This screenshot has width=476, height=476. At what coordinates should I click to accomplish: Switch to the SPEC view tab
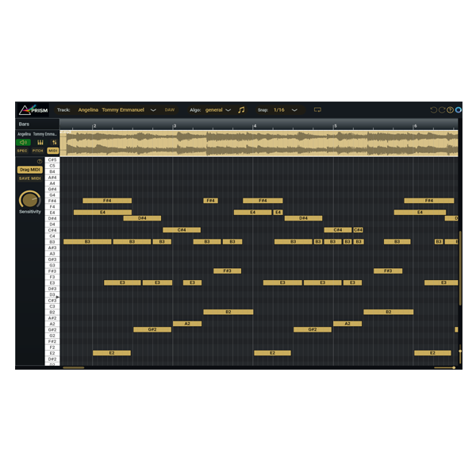(22, 150)
